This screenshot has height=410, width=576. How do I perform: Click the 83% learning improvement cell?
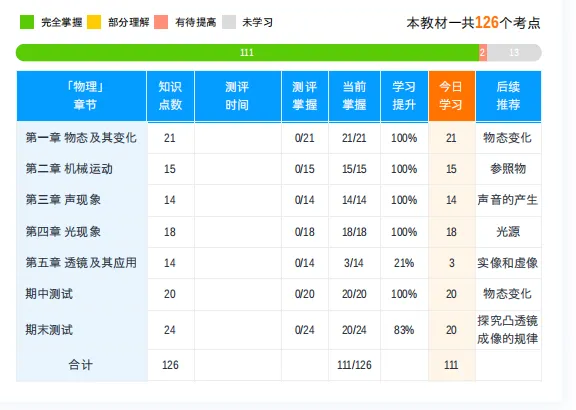(404, 330)
